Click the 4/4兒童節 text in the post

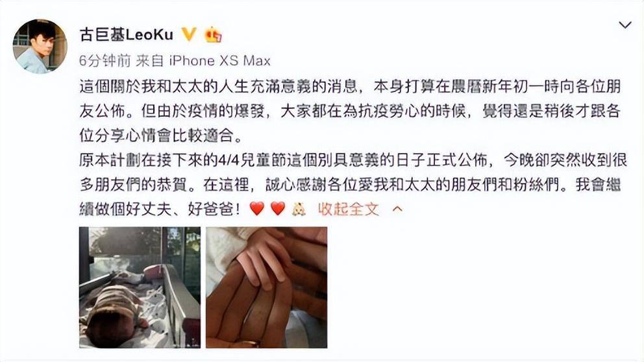251,160
